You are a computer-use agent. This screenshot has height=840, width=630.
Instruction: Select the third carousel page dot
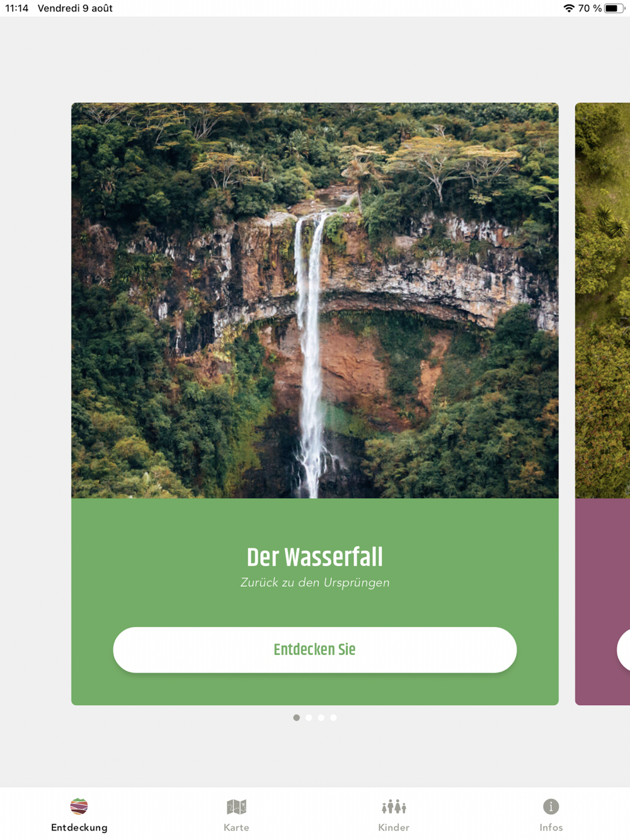pos(321,718)
